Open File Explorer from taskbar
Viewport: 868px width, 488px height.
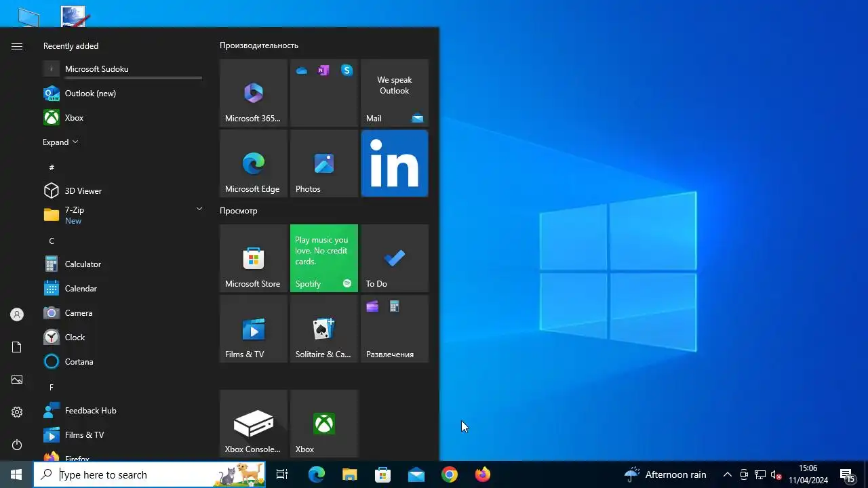[x=350, y=474]
